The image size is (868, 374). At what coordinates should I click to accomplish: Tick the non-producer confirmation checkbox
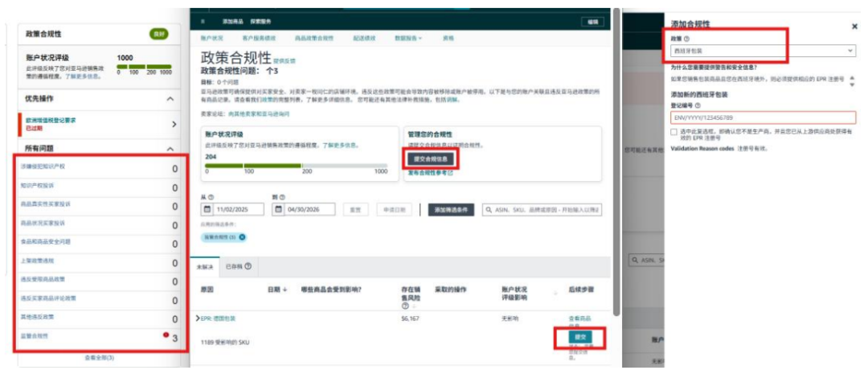(674, 132)
